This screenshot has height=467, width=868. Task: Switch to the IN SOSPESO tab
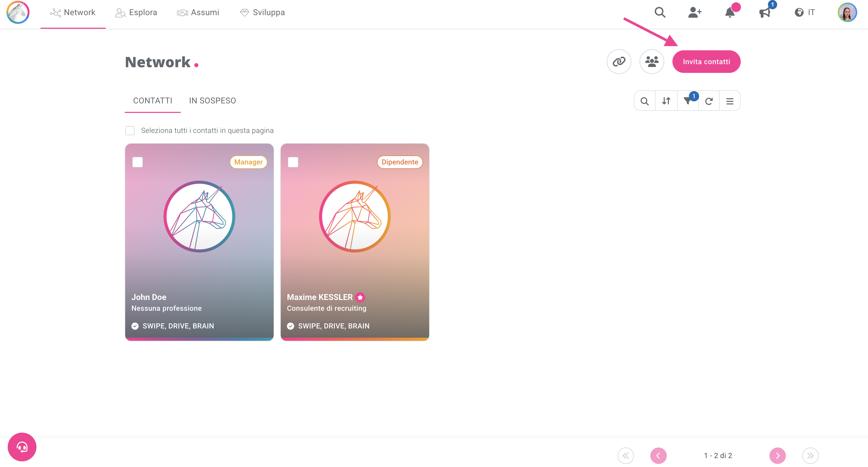point(212,101)
